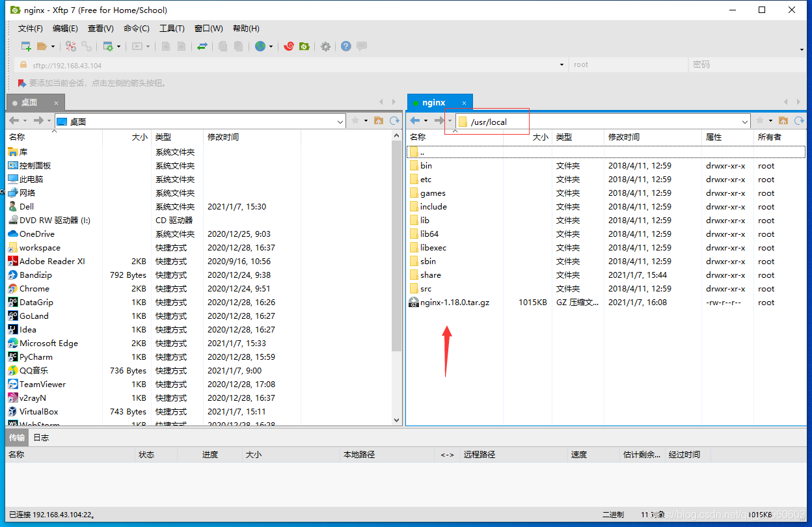Open the 查看(V) menu
The width and height of the screenshot is (812, 527).
tap(101, 29)
